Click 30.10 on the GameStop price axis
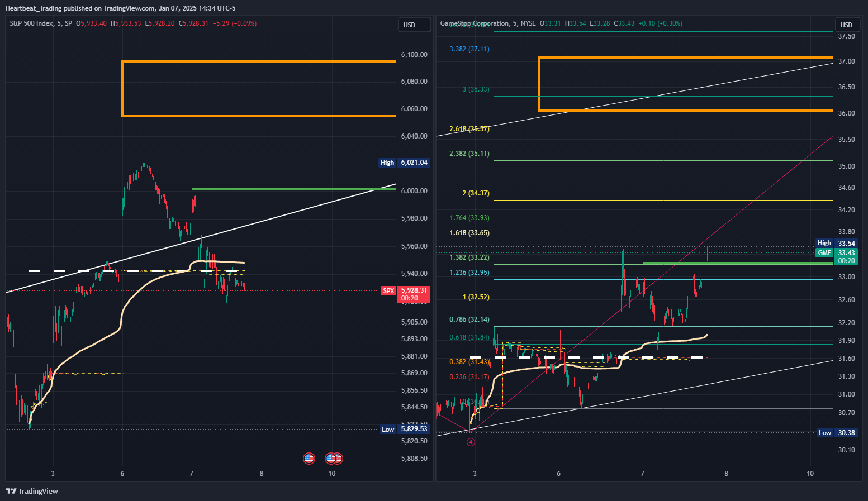This screenshot has width=868, height=501. pyautogui.click(x=846, y=450)
